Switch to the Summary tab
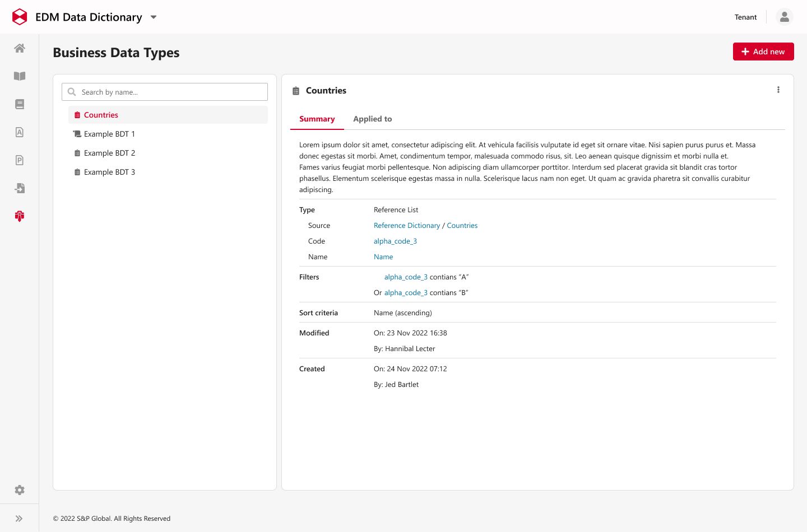The width and height of the screenshot is (807, 532). (317, 119)
